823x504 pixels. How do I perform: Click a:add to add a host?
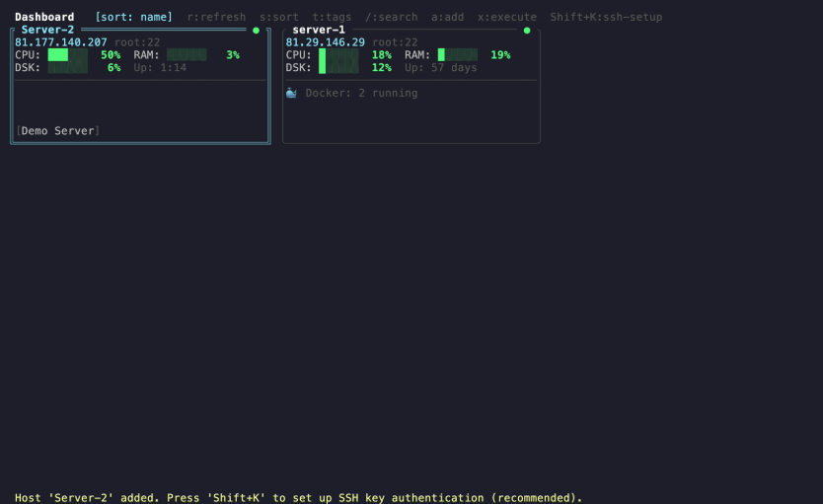click(x=447, y=17)
